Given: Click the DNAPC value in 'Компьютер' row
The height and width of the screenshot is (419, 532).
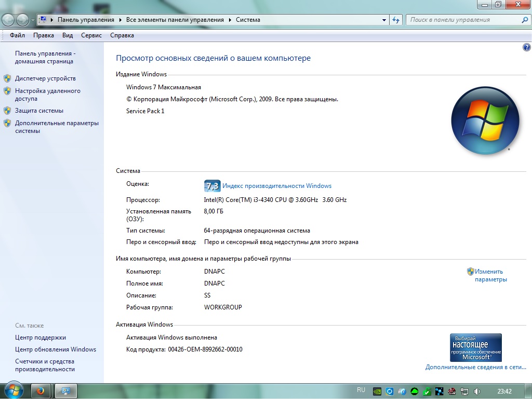Looking at the screenshot, I should [215, 272].
